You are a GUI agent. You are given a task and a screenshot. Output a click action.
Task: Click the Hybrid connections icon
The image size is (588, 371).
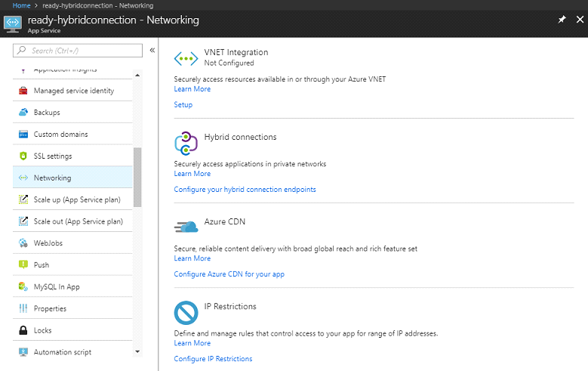(x=186, y=144)
